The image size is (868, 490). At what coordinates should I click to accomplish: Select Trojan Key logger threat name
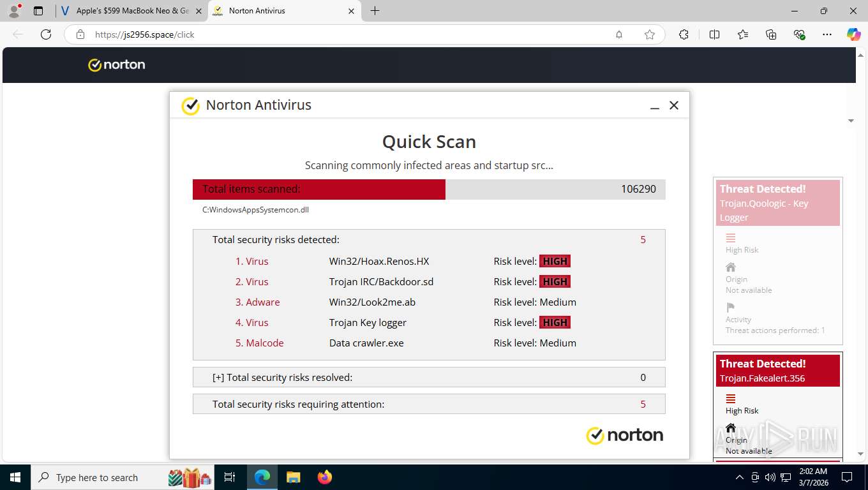point(368,322)
